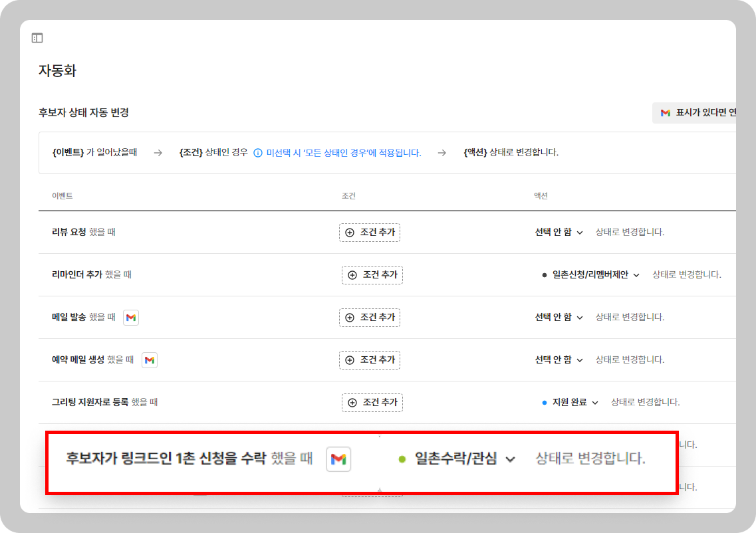This screenshot has height=533, width=756.
Task: Click plus icon in 그리팅 지원자로 등록 condition
Action: click(x=352, y=403)
